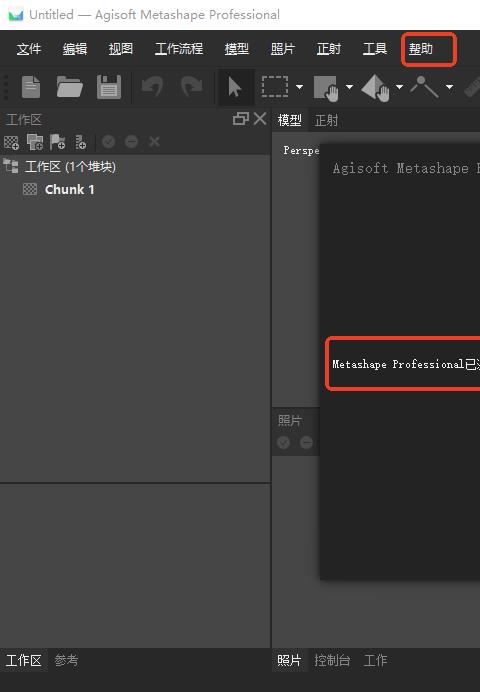
Task: Select the Navigation arrow pointer tool
Action: coord(235,87)
